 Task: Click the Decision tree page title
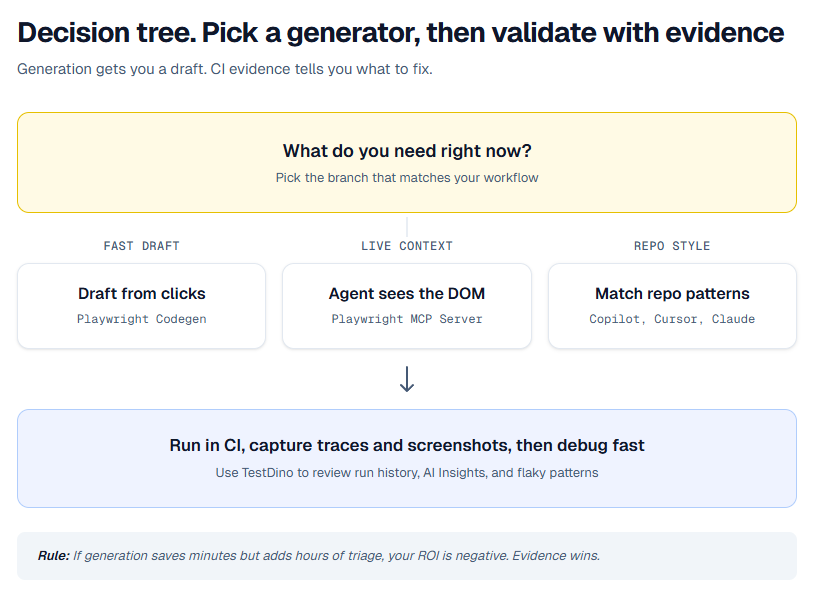[x=400, y=33]
